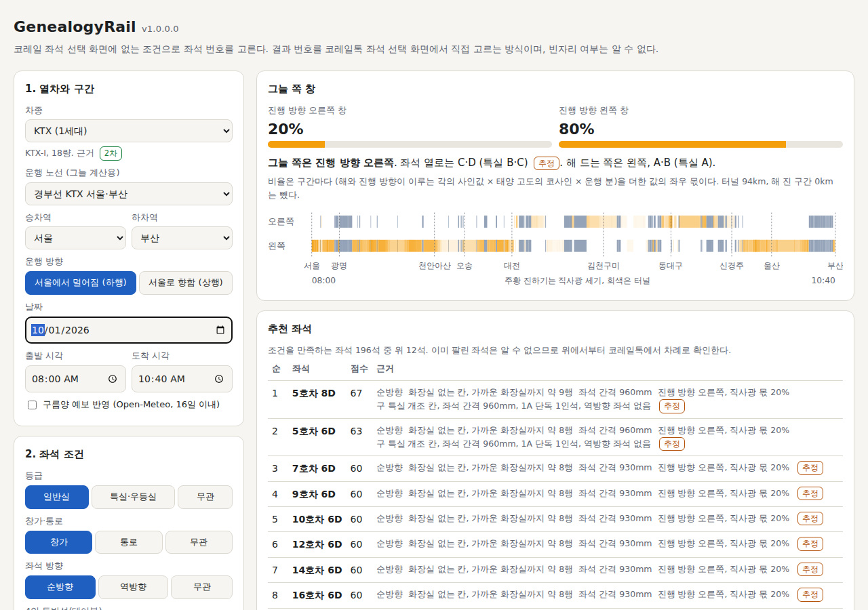The image size is (868, 610).
Task: Click the 추정 badge on 16호차 6D row
Action: point(810,594)
